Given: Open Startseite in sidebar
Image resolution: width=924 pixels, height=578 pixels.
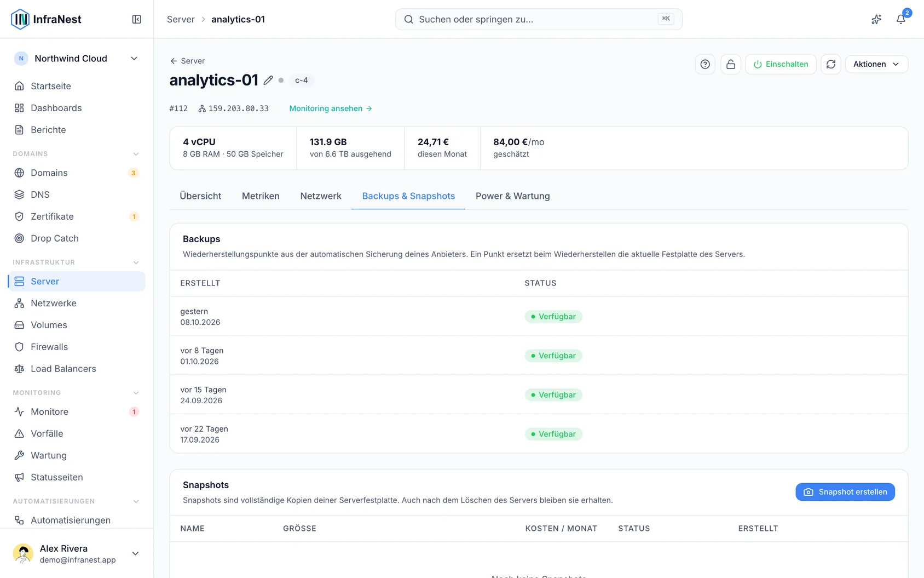Looking at the screenshot, I should [77, 86].
